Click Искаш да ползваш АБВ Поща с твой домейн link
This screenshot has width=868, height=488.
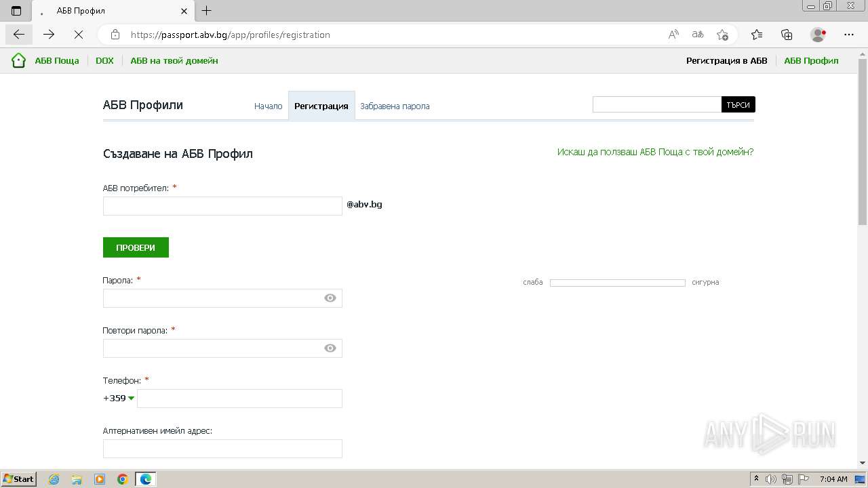coord(655,152)
